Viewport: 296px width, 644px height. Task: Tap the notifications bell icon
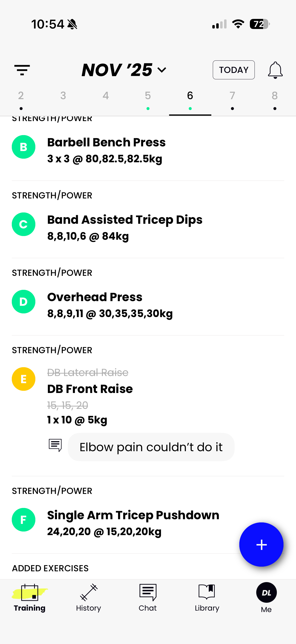click(275, 70)
